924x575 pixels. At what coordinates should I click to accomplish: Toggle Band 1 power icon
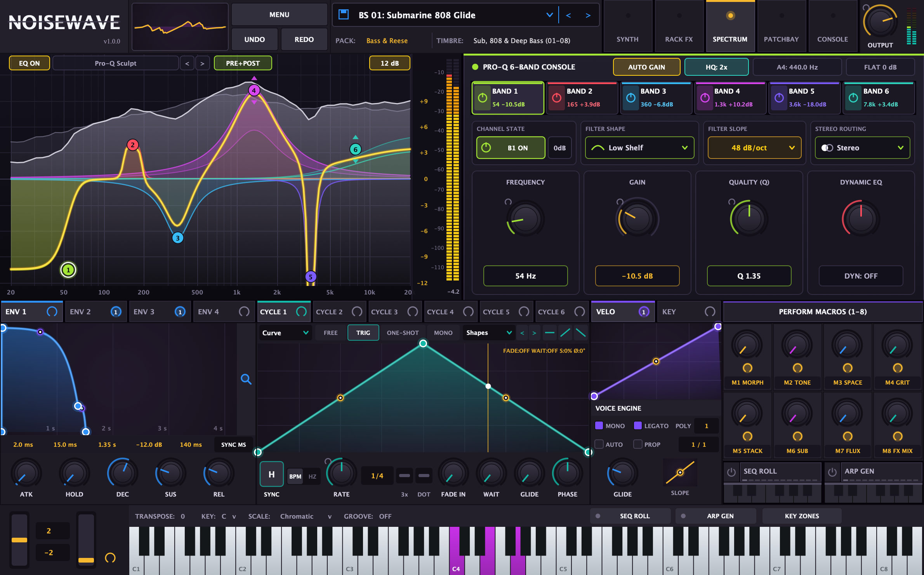(483, 98)
